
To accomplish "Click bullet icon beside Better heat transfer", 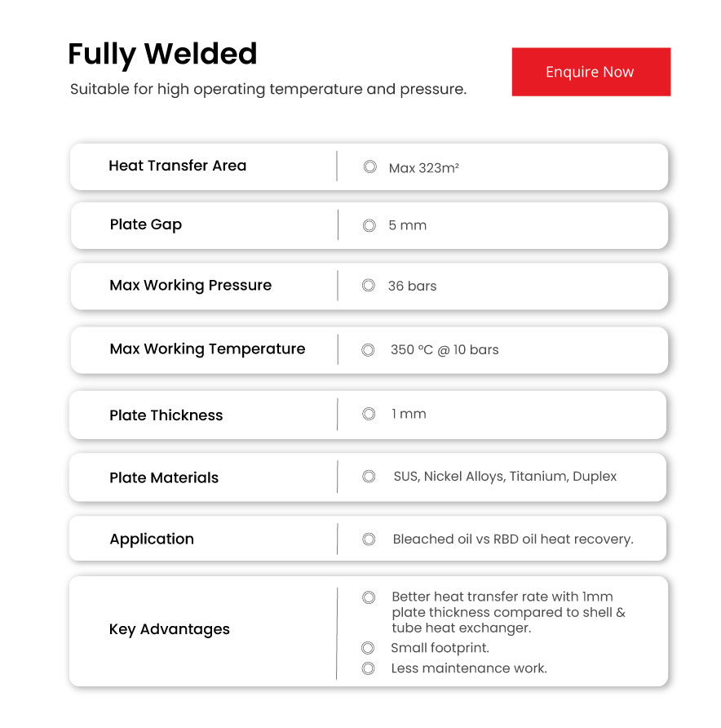I will click(x=369, y=597).
